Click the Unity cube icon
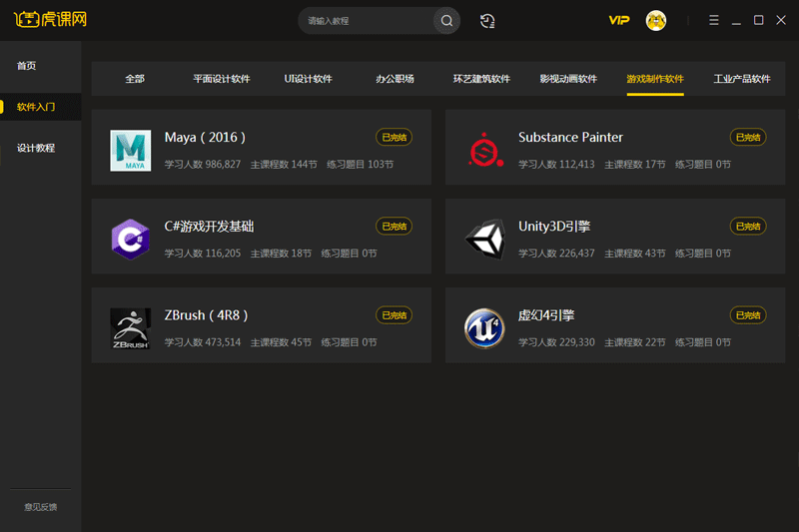This screenshot has height=532, width=799. point(485,240)
